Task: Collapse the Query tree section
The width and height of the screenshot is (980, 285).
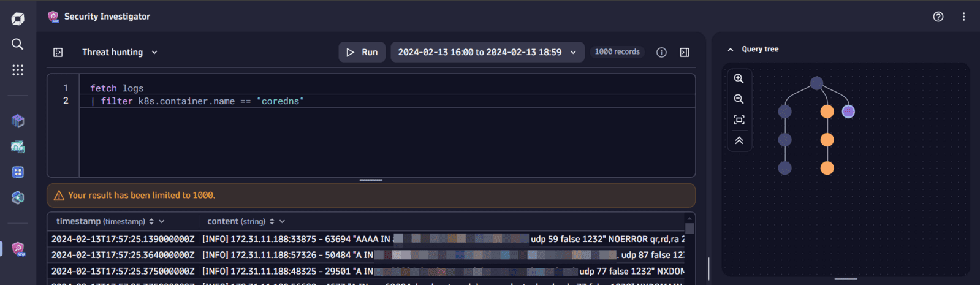Action: 730,50
